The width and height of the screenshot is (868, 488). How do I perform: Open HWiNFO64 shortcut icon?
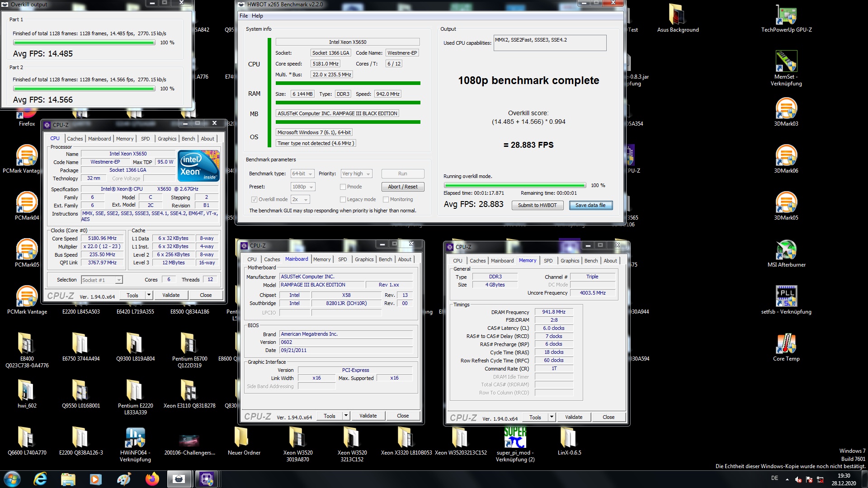[135, 444]
